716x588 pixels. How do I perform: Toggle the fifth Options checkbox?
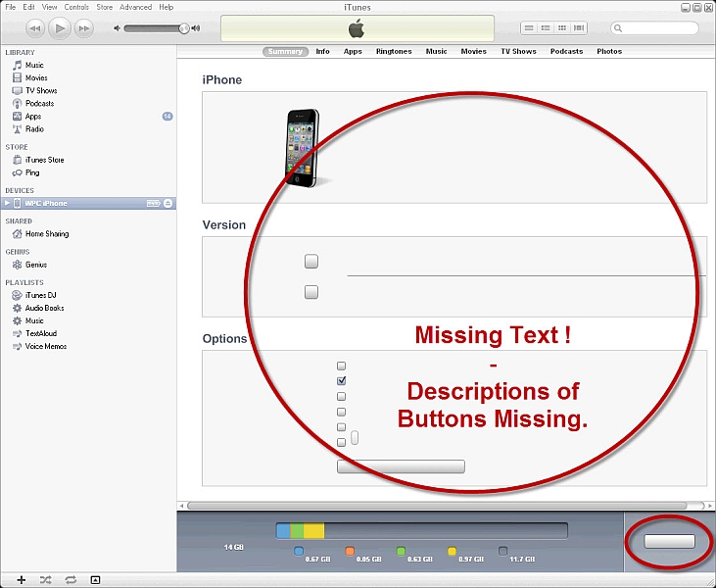click(341, 427)
